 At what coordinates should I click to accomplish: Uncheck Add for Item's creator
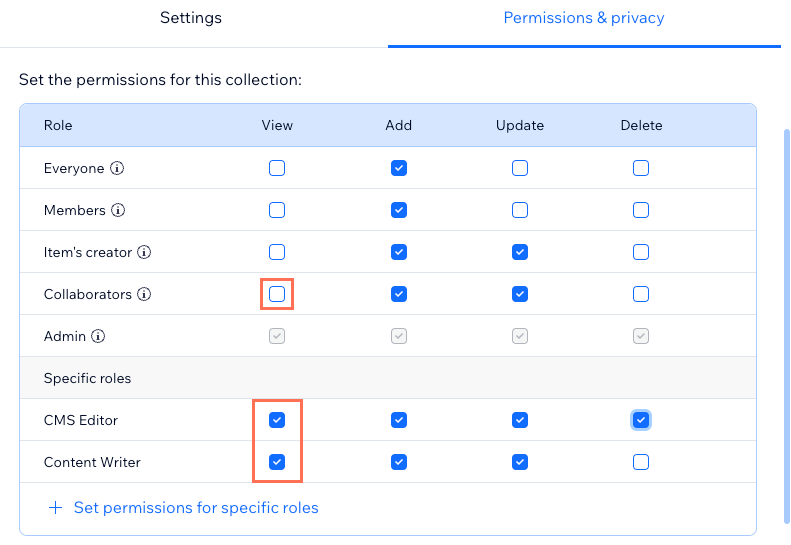tap(399, 252)
